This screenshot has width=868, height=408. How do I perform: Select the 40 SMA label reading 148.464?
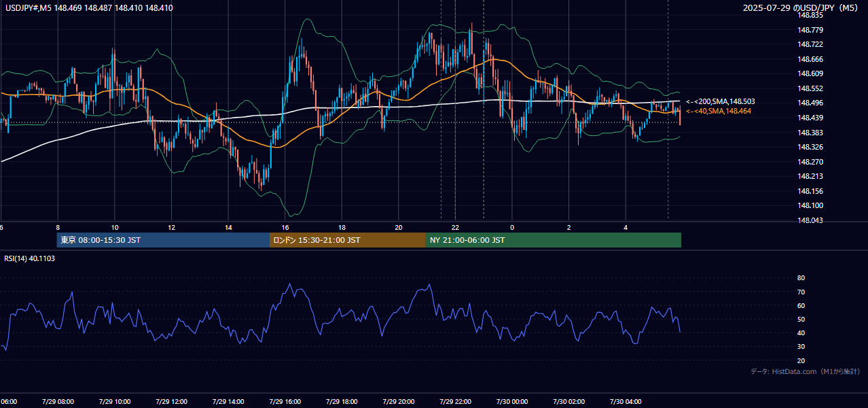719,111
